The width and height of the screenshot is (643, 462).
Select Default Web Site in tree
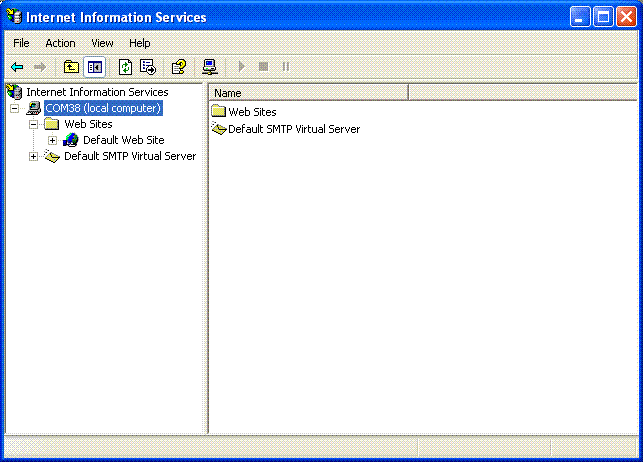[x=123, y=140]
